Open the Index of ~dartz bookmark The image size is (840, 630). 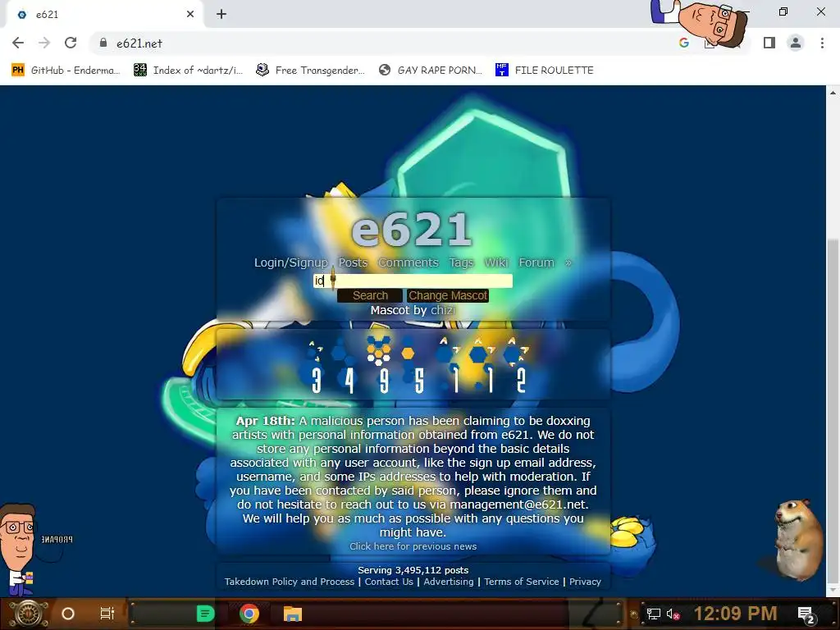tap(188, 71)
